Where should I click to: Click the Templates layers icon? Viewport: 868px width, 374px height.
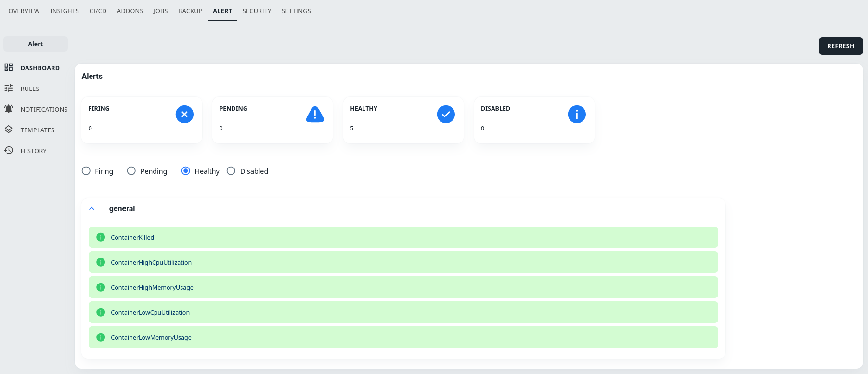point(9,129)
